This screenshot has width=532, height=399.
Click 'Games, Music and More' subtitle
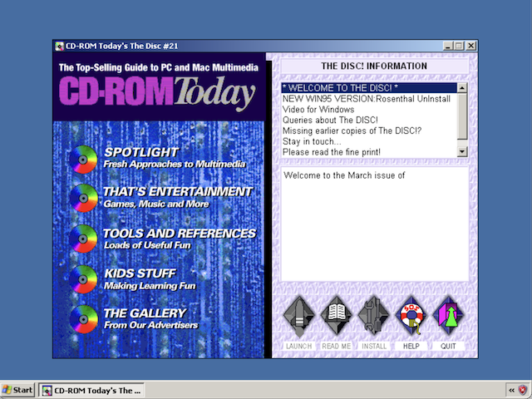(156, 204)
